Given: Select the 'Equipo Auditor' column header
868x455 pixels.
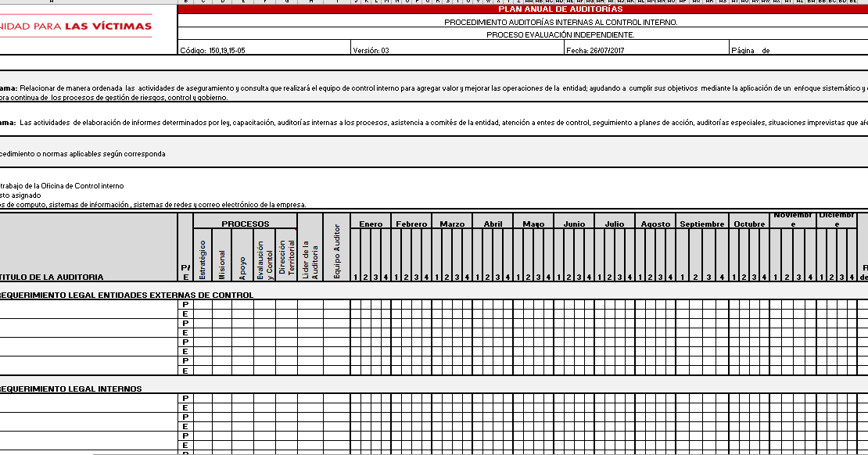Looking at the screenshot, I should click(x=336, y=248).
